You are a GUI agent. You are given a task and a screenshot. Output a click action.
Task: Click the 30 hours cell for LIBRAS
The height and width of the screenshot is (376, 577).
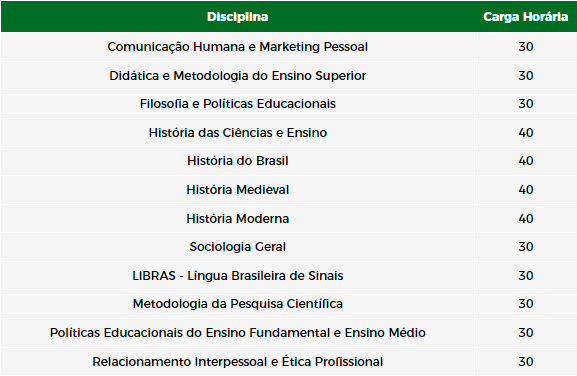coord(525,276)
